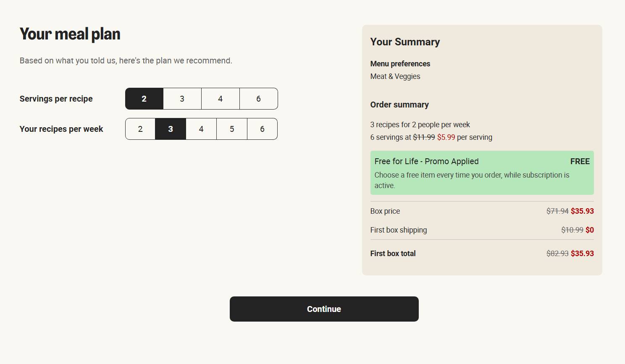The height and width of the screenshot is (364, 625).
Task: Set servings per recipe to 4
Action: [x=221, y=99]
